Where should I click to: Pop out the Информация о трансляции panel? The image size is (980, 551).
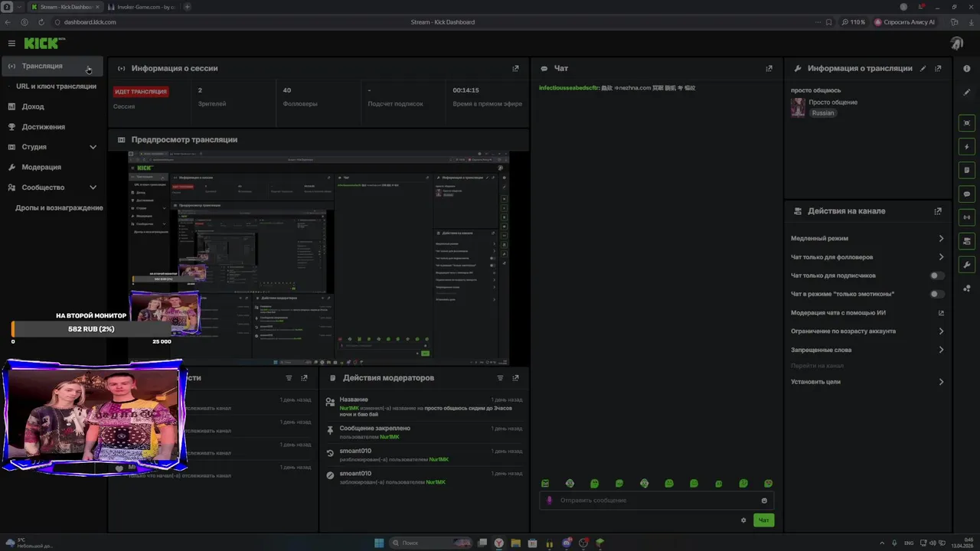[938, 68]
